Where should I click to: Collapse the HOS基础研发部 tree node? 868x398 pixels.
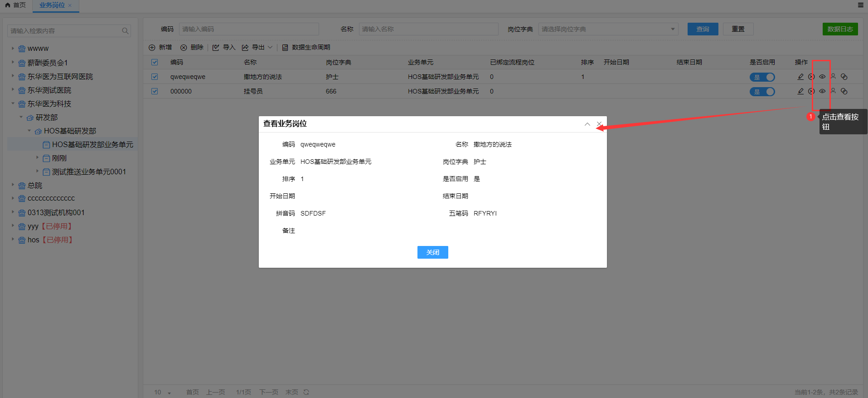coord(29,131)
